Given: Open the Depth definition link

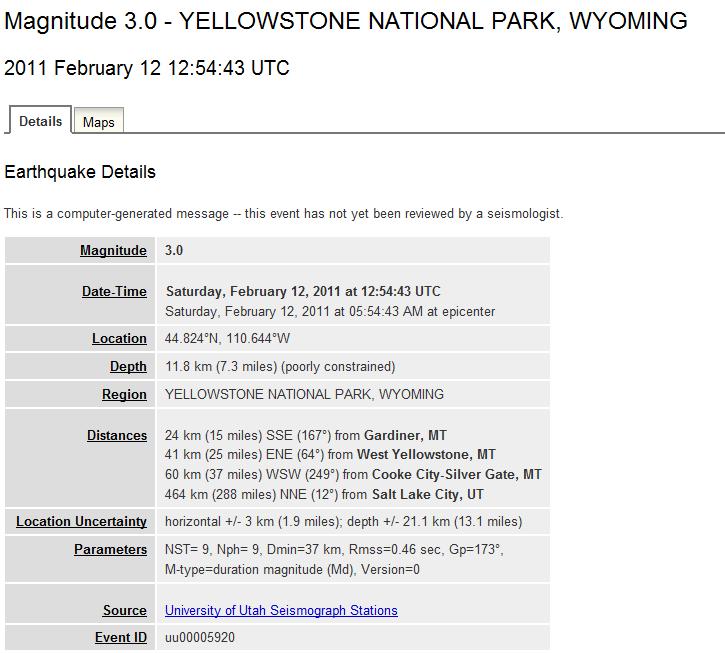Looking at the screenshot, I should tap(128, 367).
